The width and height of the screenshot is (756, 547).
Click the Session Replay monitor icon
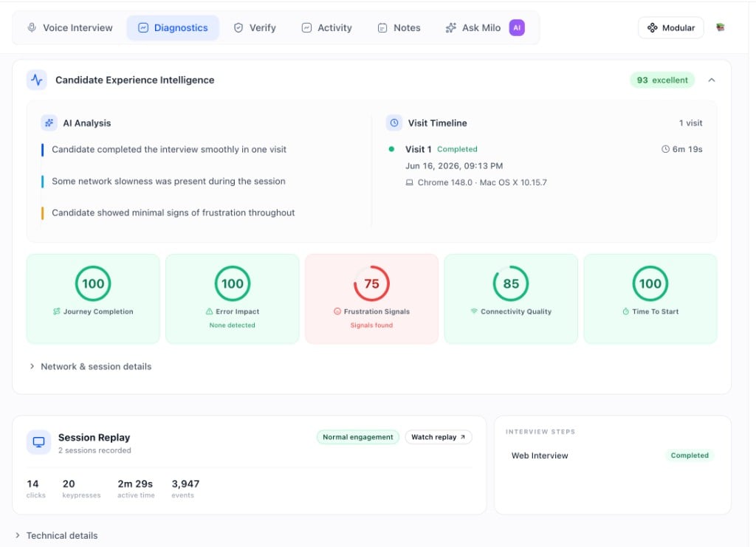coord(38,442)
